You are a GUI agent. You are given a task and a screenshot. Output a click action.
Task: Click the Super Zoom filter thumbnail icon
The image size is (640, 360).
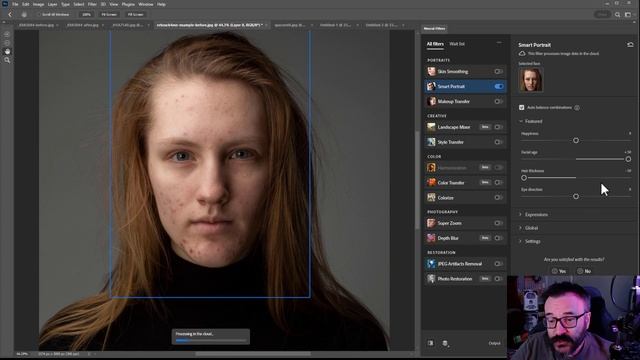click(431, 223)
